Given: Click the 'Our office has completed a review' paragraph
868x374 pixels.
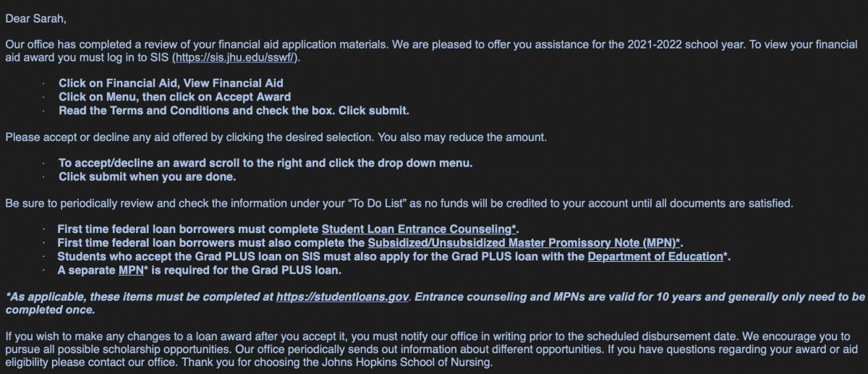Looking at the screenshot, I should click(x=433, y=51).
